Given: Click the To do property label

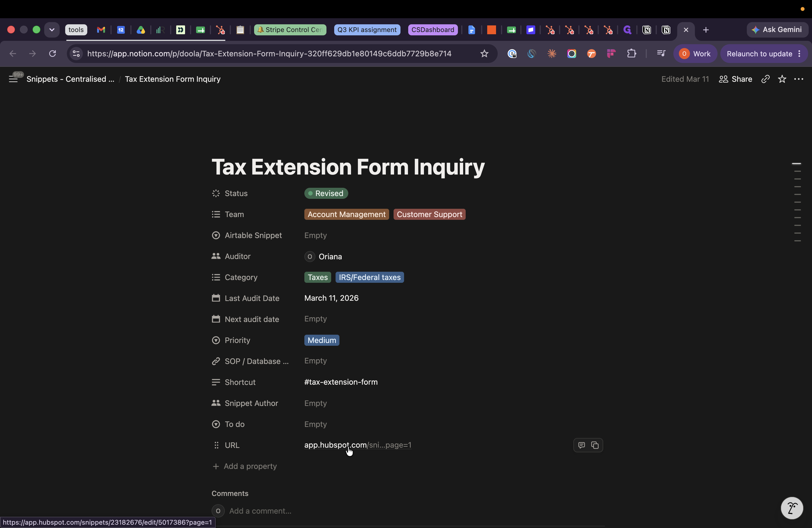Looking at the screenshot, I should pyautogui.click(x=235, y=424).
